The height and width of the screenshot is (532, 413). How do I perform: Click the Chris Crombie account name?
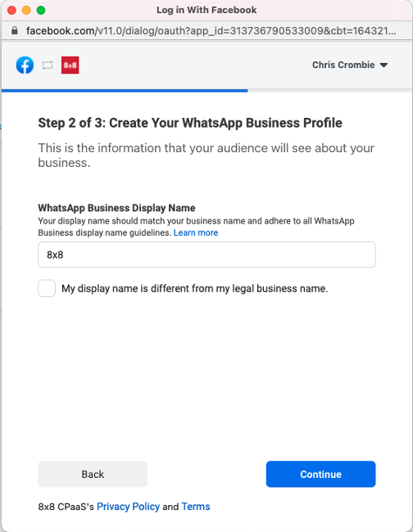(x=343, y=65)
